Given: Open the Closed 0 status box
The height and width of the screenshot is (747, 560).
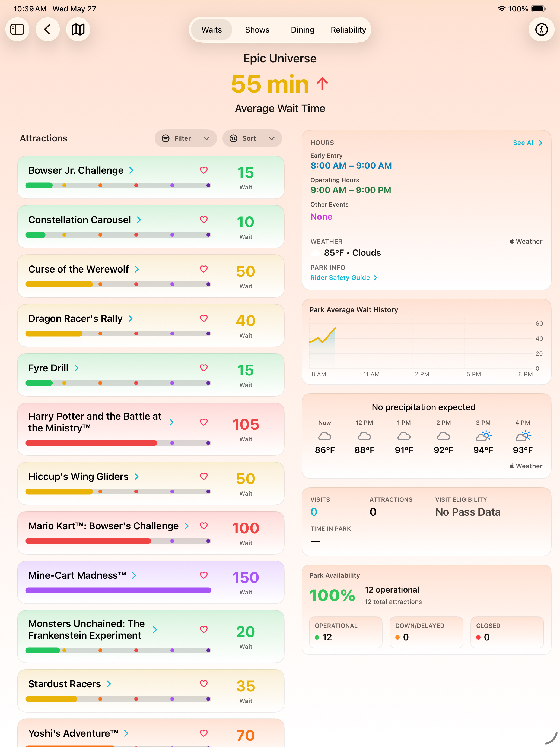Looking at the screenshot, I should click(x=507, y=632).
